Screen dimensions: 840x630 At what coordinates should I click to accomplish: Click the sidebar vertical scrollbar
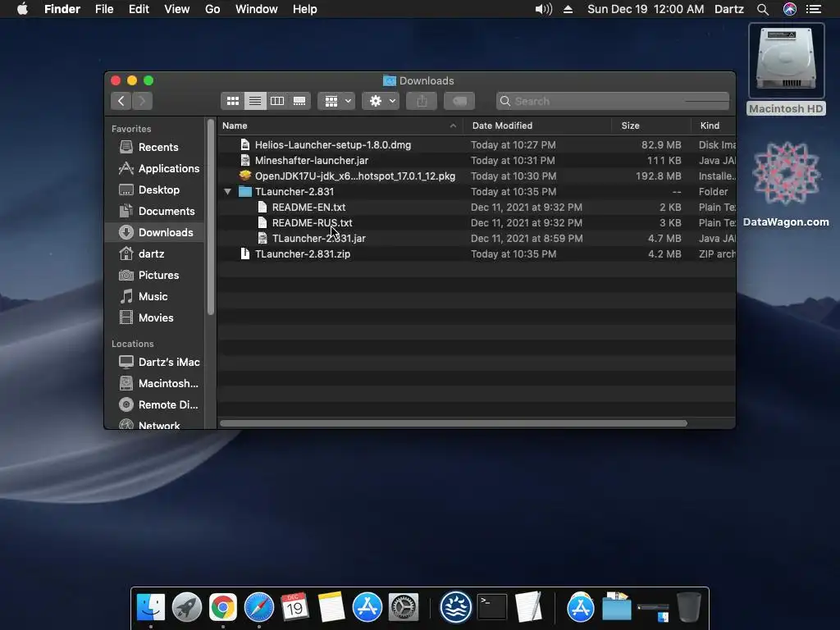pyautogui.click(x=211, y=217)
